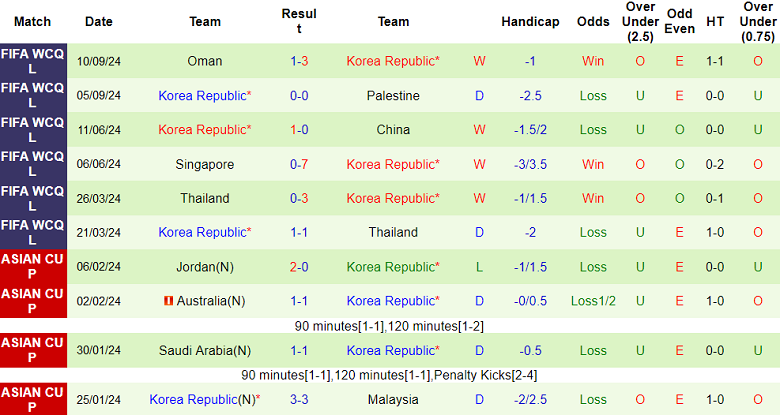Open the ASIAN CUP label for 06/02/24
The height and width of the screenshot is (415, 780).
point(33,267)
